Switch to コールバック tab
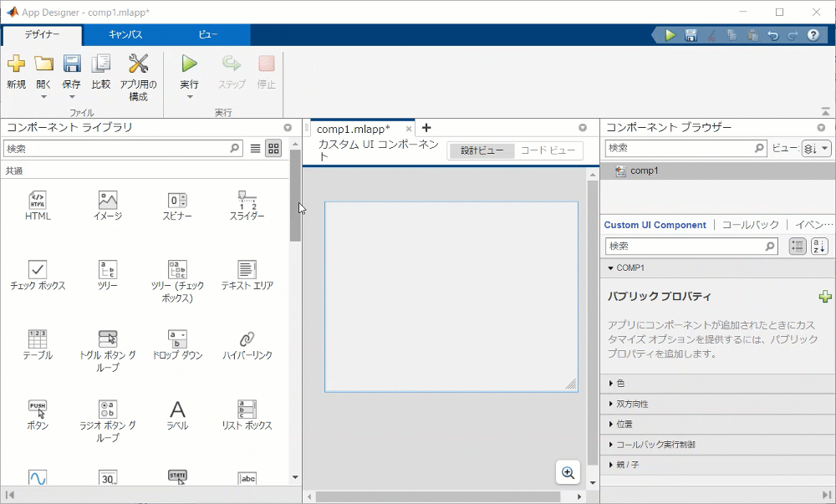The width and height of the screenshot is (836, 504). point(750,225)
